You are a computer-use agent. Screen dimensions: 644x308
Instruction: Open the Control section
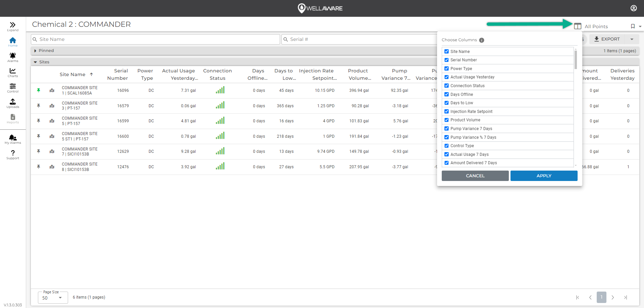(x=13, y=88)
